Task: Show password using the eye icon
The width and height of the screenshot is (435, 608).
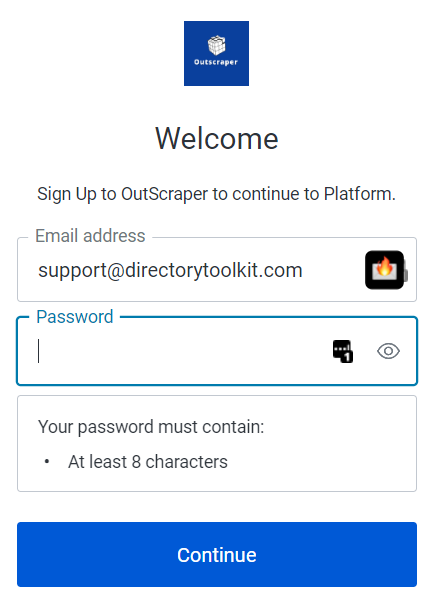Action: point(388,351)
